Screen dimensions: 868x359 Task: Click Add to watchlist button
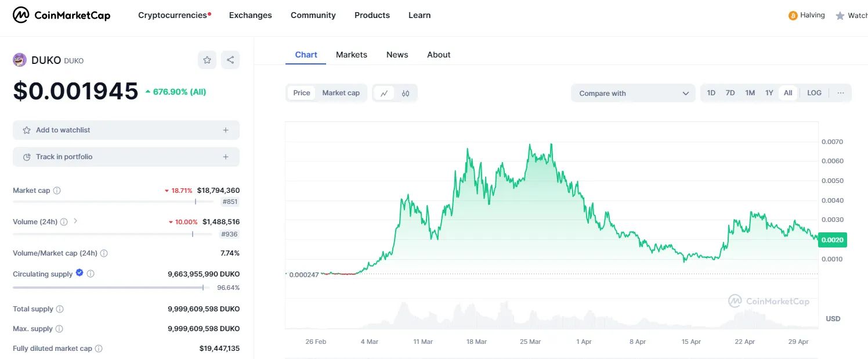126,130
